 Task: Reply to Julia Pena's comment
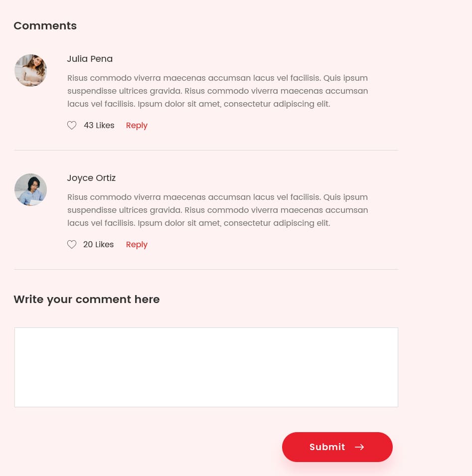pos(137,126)
